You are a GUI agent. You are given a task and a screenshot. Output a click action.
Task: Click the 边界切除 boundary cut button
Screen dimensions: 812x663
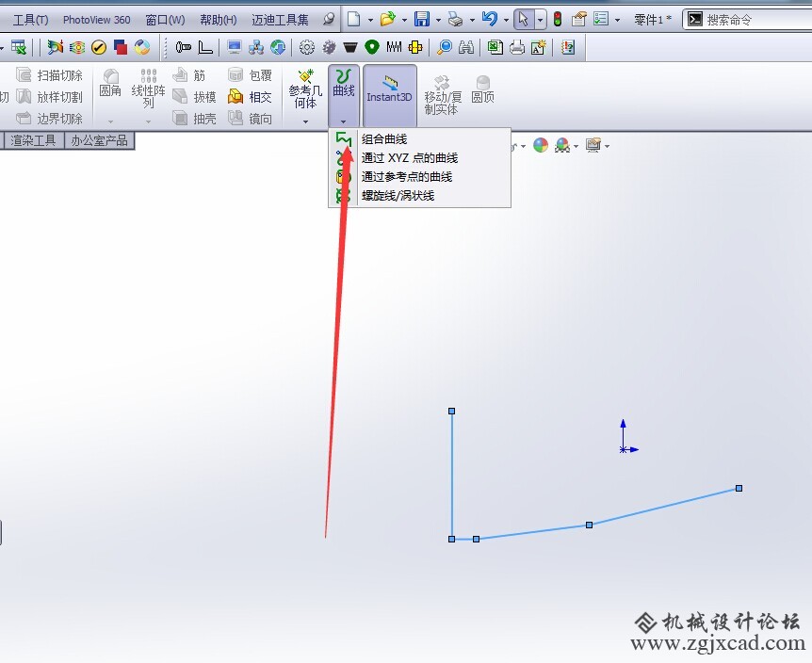pos(49,119)
